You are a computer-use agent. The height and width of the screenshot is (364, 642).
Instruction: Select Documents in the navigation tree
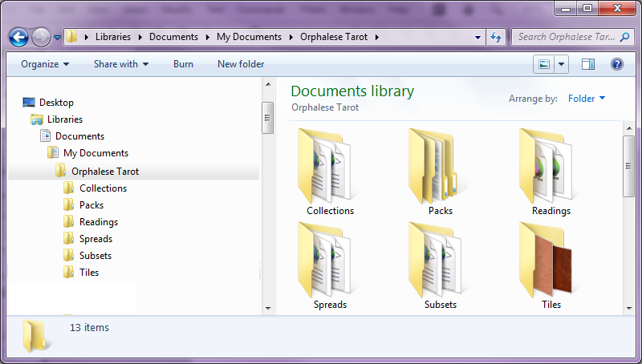71,136
